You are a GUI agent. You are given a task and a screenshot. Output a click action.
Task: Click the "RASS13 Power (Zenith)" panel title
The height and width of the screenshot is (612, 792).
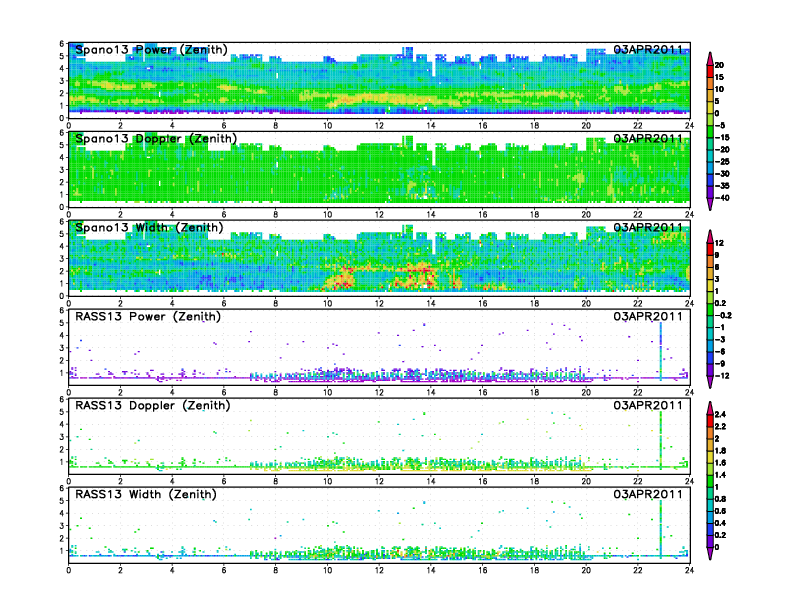pyautogui.click(x=148, y=317)
